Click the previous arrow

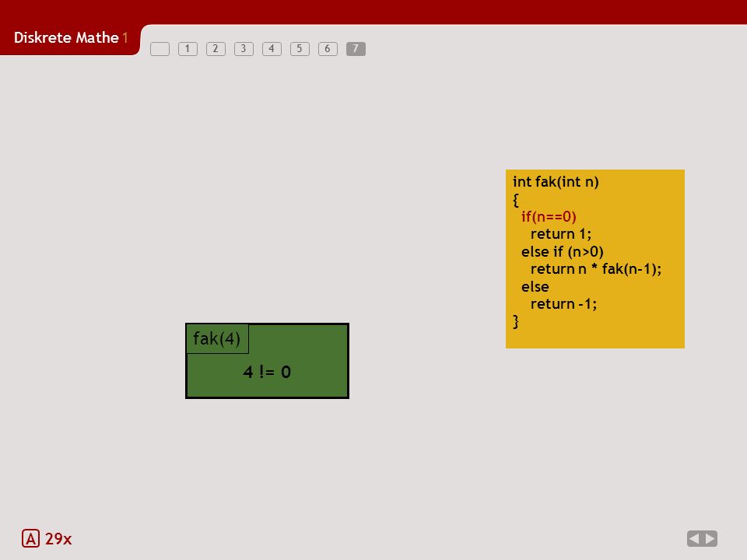pos(694,538)
